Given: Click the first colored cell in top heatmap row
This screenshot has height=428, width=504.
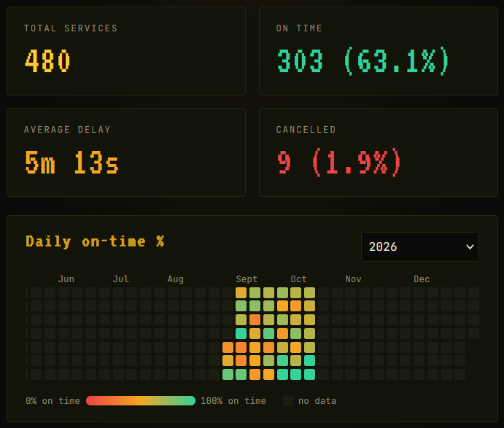Looking at the screenshot, I should pos(241,292).
